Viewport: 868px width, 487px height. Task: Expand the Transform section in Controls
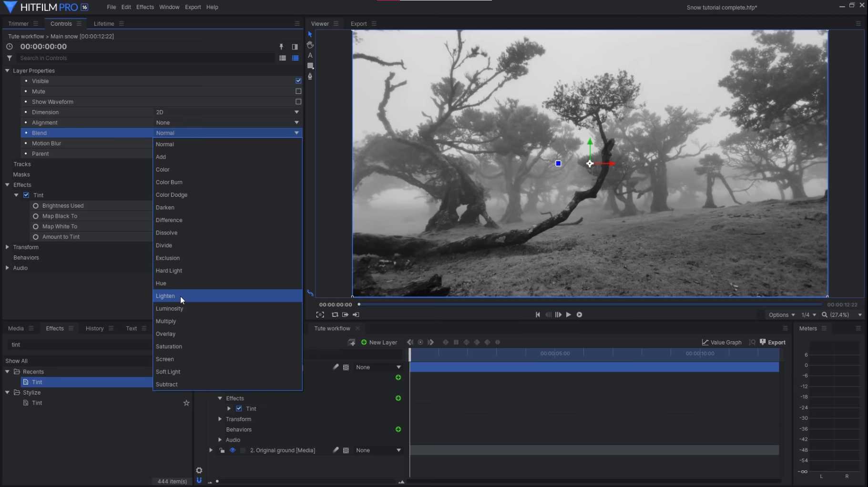tap(7, 247)
